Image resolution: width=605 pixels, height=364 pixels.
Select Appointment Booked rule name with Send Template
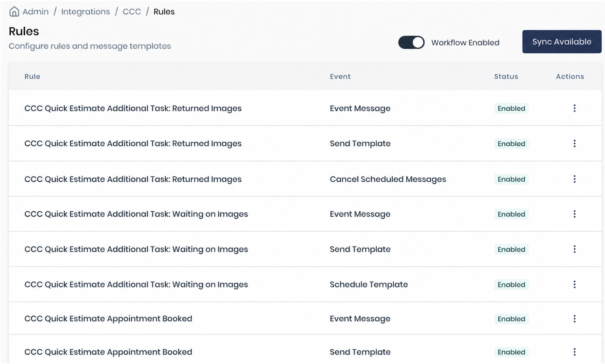(108, 352)
